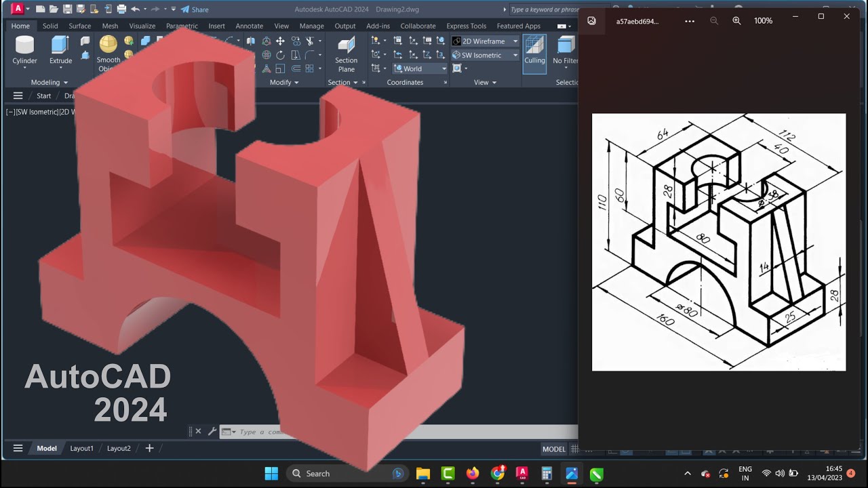
Task: Choose the Fillet tool in Modify panel
Action: (310, 55)
